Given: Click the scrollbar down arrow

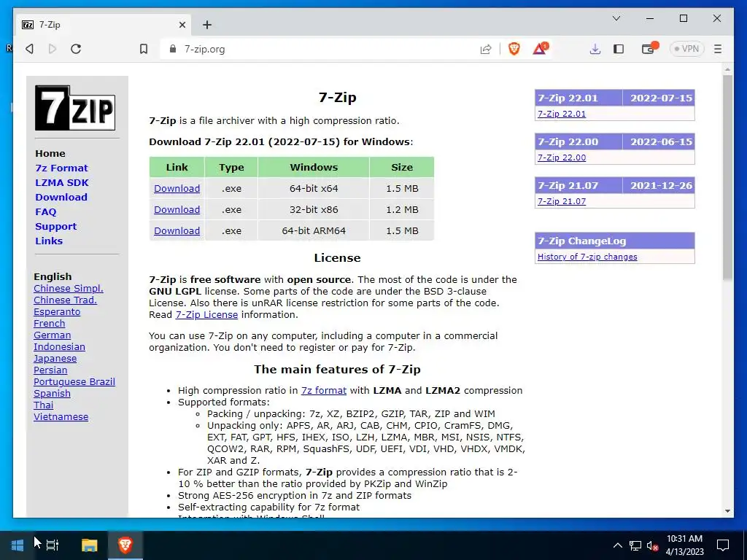Looking at the screenshot, I should [x=727, y=511].
